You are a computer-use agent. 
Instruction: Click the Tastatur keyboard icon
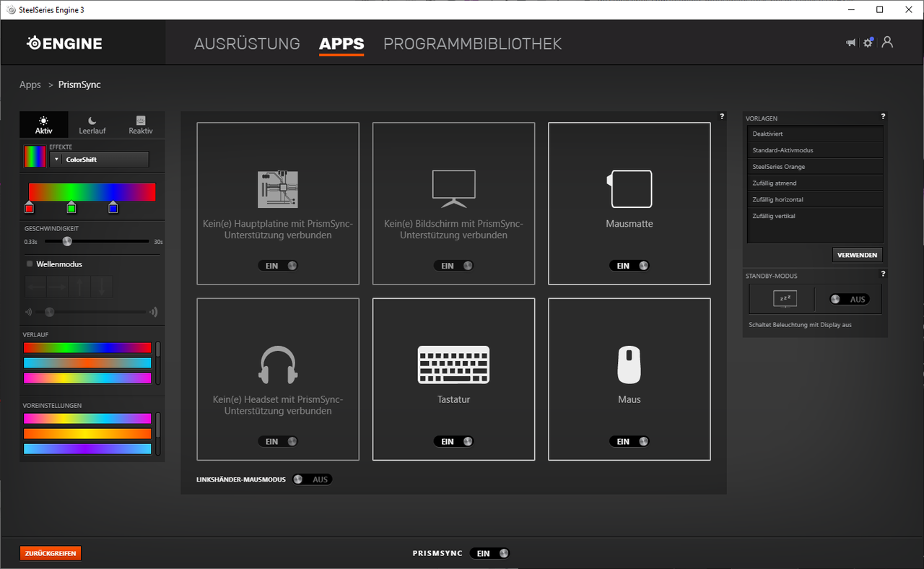pyautogui.click(x=453, y=365)
